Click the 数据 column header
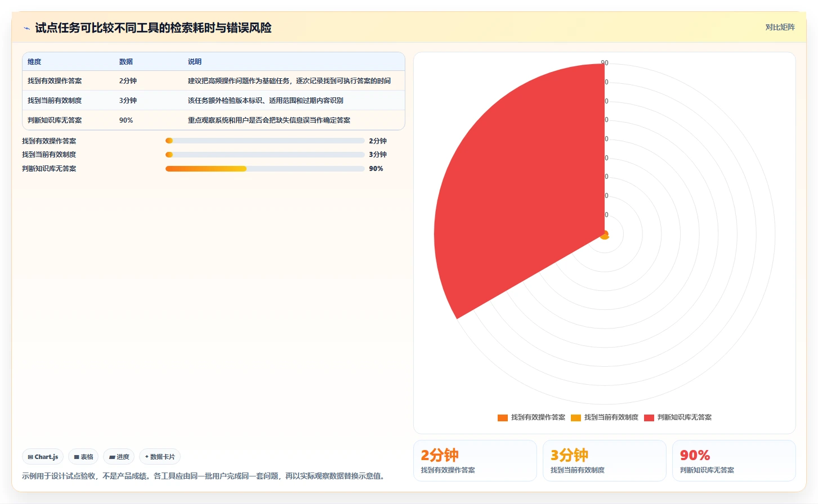This screenshot has height=504, width=818. pyautogui.click(x=126, y=62)
